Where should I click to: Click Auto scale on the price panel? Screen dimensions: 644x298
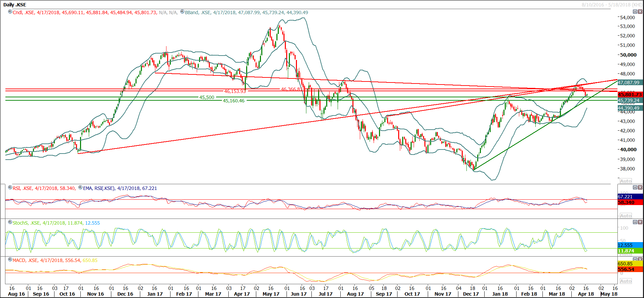pyautogui.click(x=626, y=181)
